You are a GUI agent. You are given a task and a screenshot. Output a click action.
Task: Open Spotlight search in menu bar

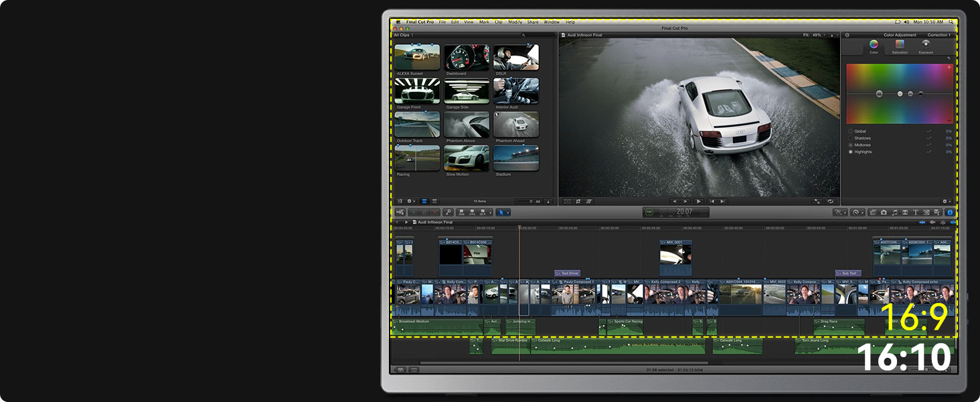click(951, 22)
